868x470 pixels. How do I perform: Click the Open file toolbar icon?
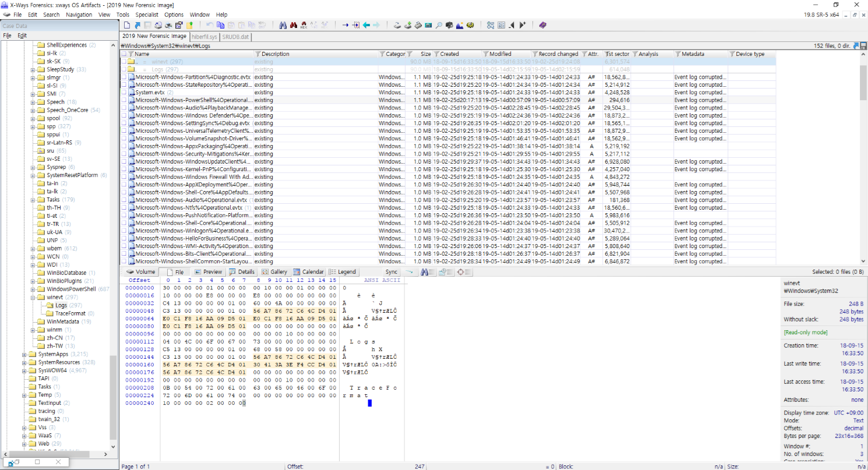pyautogui.click(x=137, y=25)
